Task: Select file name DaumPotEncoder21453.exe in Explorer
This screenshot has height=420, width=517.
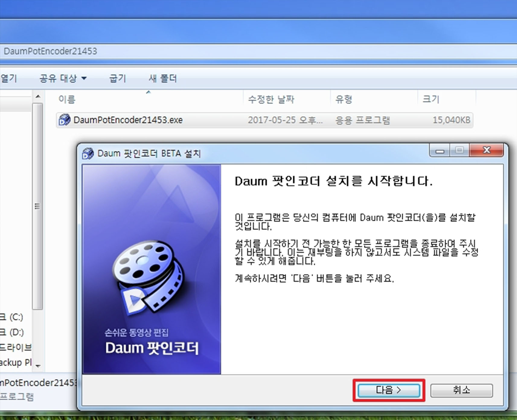Action: [x=128, y=120]
